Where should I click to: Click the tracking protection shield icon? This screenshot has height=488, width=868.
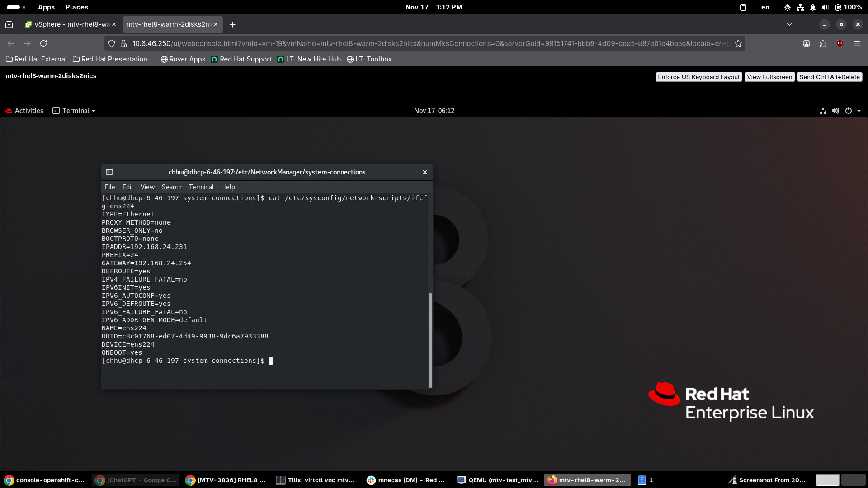tap(112, 43)
